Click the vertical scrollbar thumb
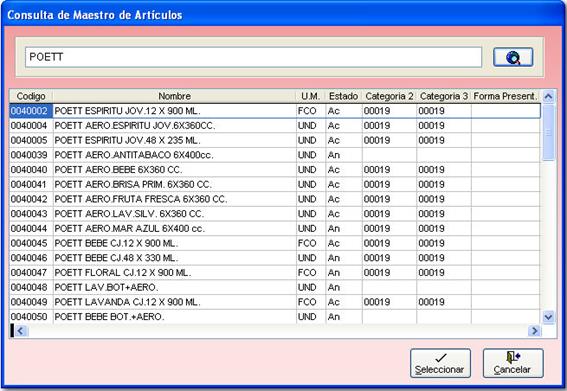 549,132
